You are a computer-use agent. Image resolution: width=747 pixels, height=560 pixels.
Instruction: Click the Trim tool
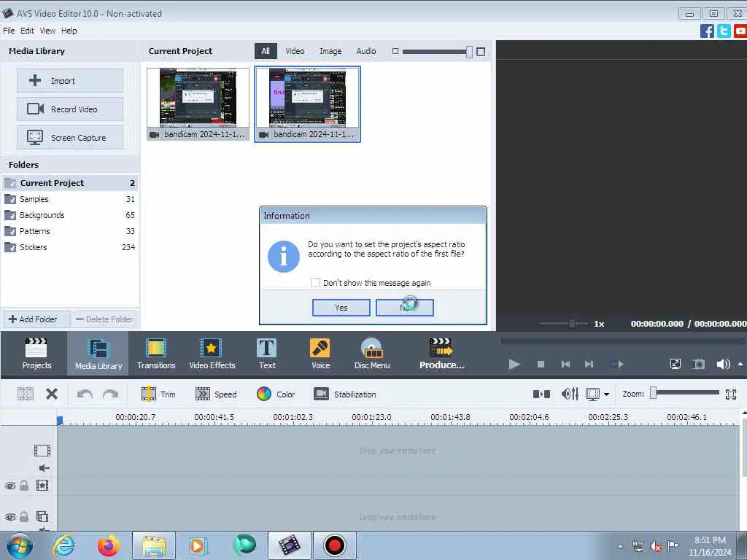click(158, 394)
